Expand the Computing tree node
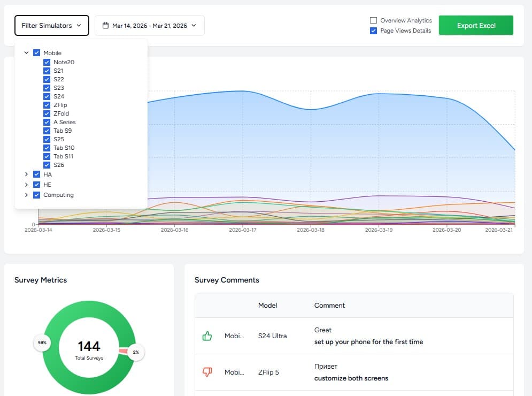The image size is (532, 396). [26, 195]
